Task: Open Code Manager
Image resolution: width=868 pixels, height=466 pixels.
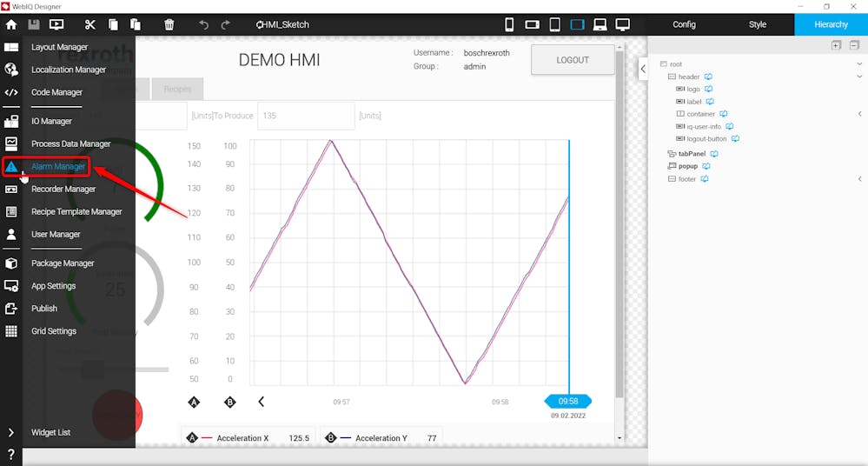Action: (x=56, y=92)
